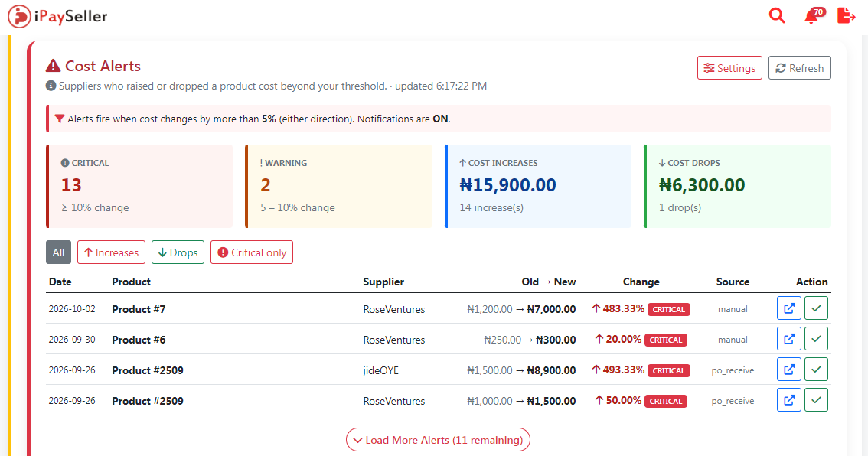This screenshot has height=456, width=868.
Task: Open the search icon in header
Action: point(777,15)
